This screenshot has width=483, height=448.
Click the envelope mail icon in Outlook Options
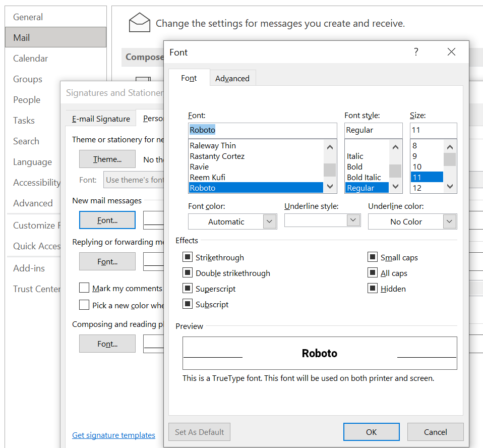click(x=140, y=23)
